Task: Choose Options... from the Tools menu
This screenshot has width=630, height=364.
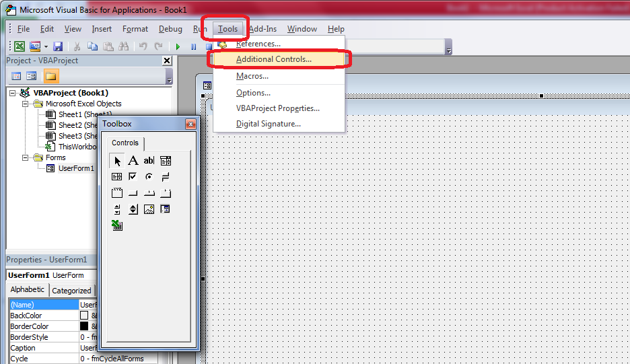Action: 279,93
